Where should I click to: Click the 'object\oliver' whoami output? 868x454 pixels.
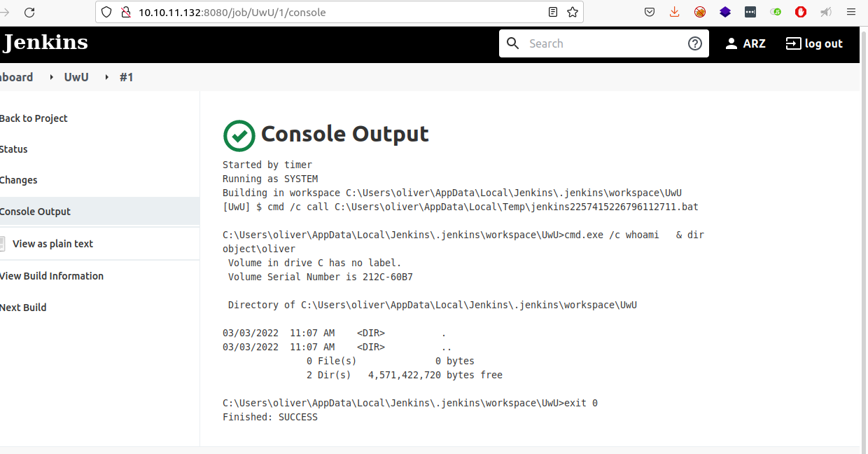pyautogui.click(x=259, y=249)
